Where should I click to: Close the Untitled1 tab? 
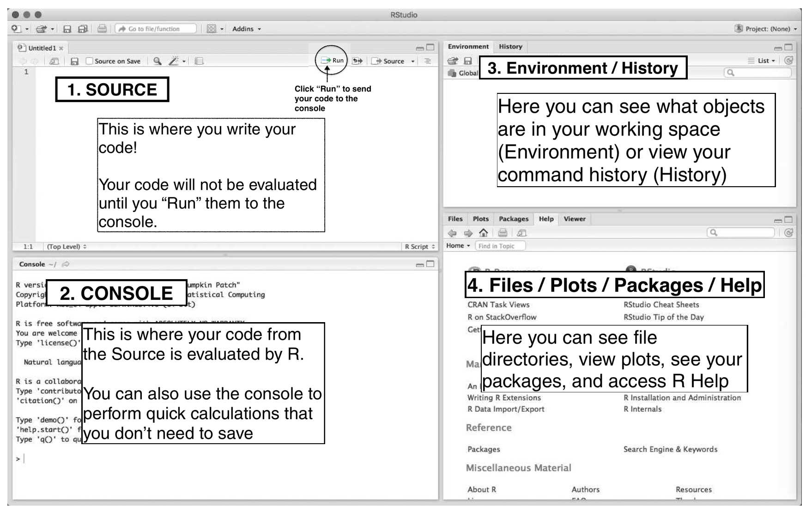coord(61,49)
